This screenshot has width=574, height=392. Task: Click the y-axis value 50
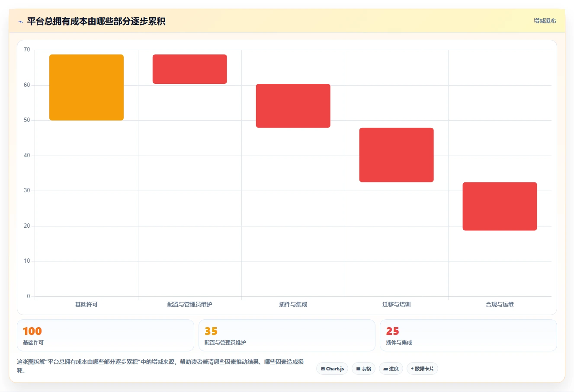point(27,120)
